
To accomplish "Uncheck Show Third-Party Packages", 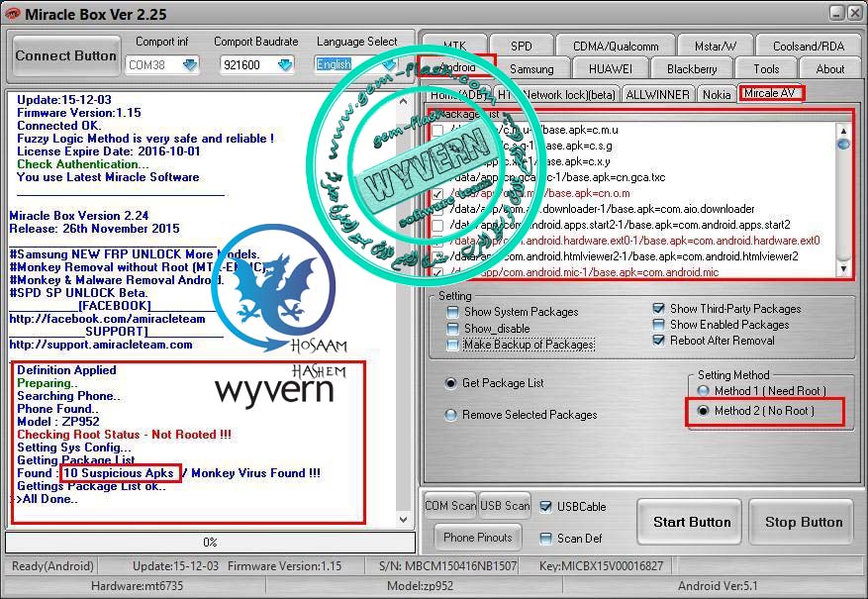I will 659,308.
